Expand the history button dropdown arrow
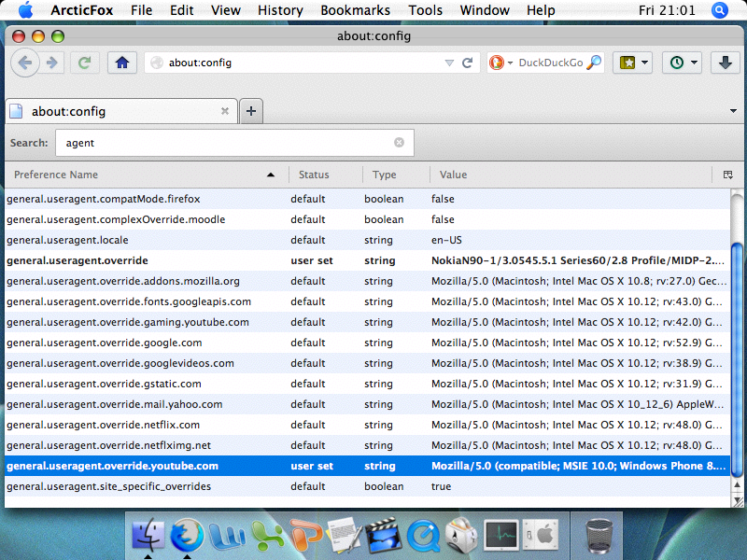 [694, 63]
